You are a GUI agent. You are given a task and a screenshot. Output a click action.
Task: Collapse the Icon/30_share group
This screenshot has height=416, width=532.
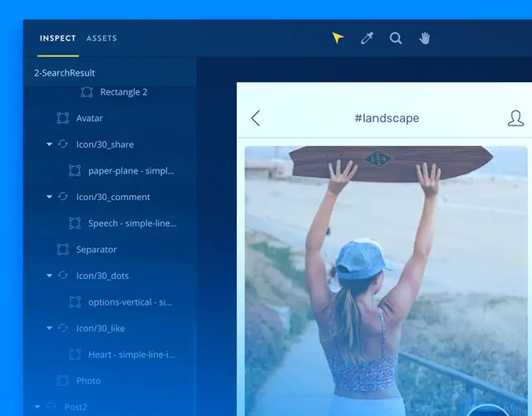49,144
